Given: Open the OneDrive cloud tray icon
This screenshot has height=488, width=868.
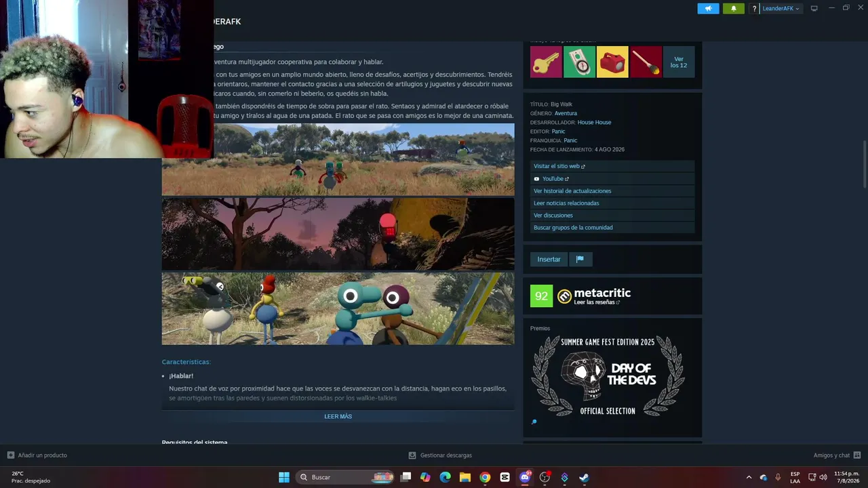Looking at the screenshot, I should (x=764, y=477).
